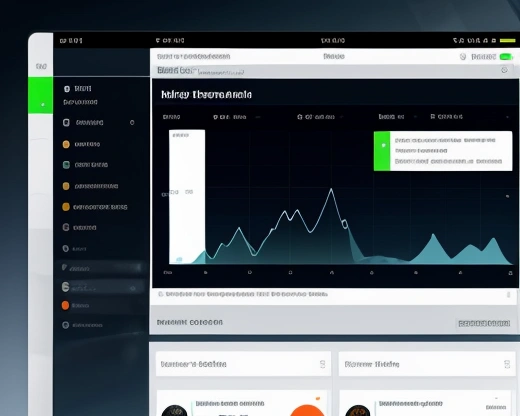Click the outlined button on the gray section bar
520x416 pixels.
(x=484, y=323)
